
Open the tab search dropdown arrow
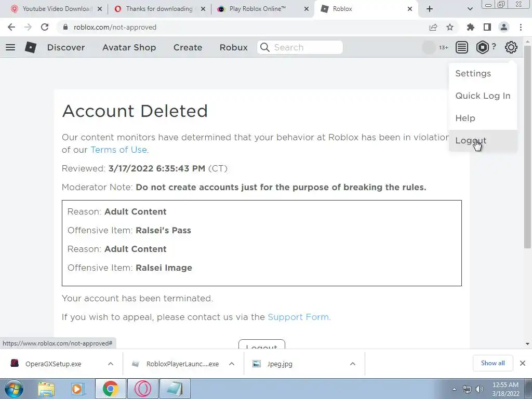(470, 9)
